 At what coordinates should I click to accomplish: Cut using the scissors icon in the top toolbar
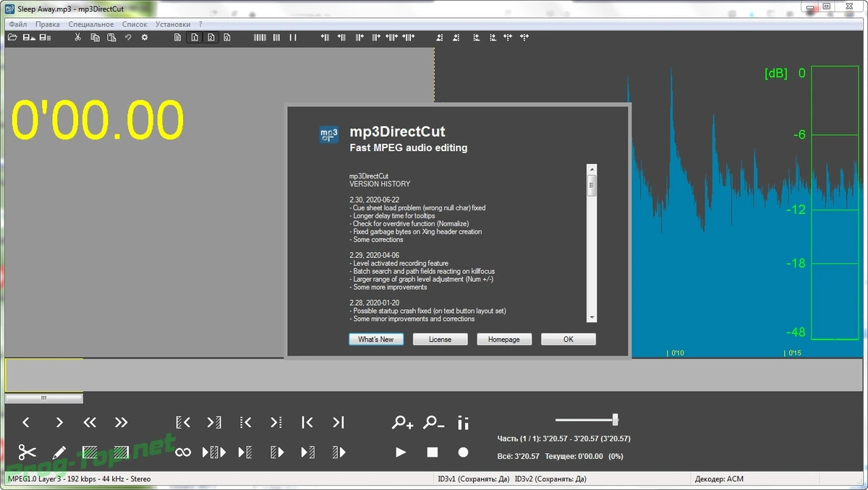(x=77, y=37)
